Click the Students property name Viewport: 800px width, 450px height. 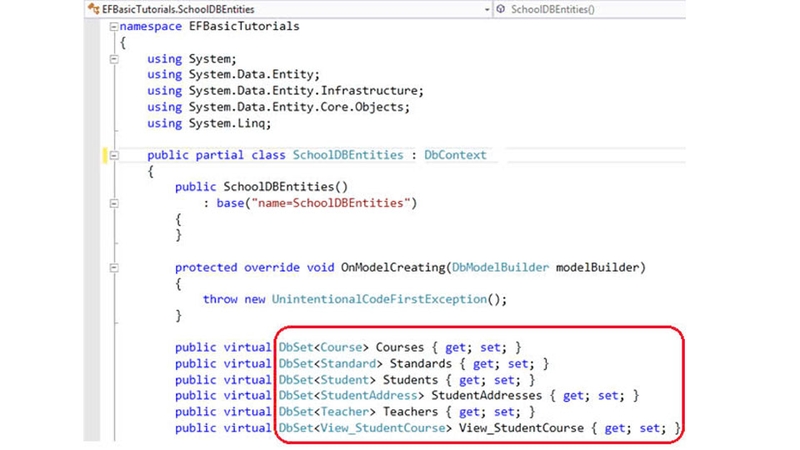(410, 380)
